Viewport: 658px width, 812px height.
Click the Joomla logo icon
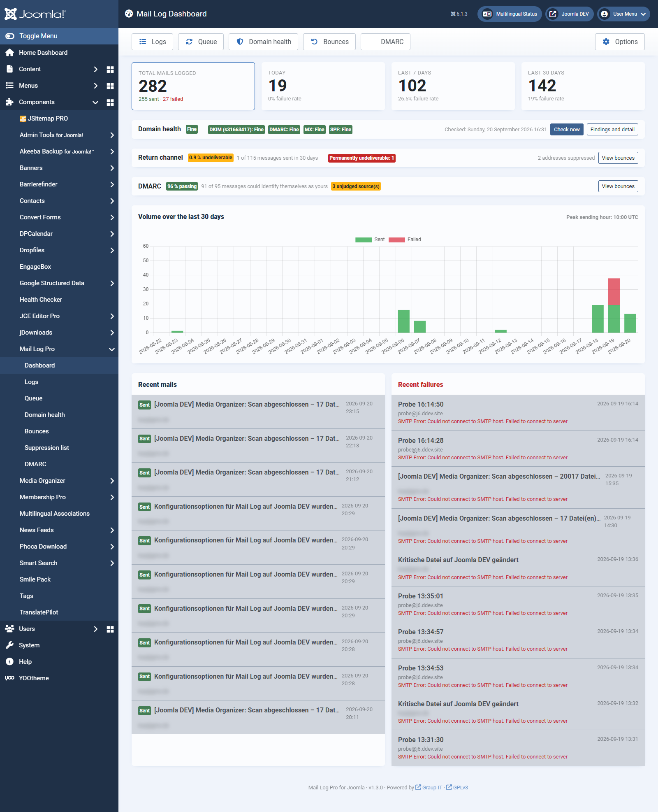pyautogui.click(x=11, y=14)
